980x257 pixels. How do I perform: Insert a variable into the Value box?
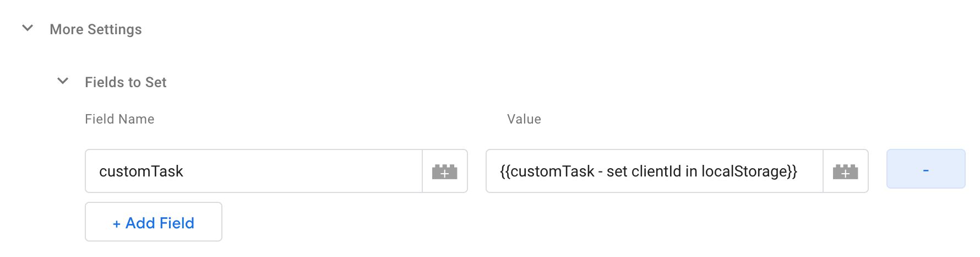[x=846, y=172]
